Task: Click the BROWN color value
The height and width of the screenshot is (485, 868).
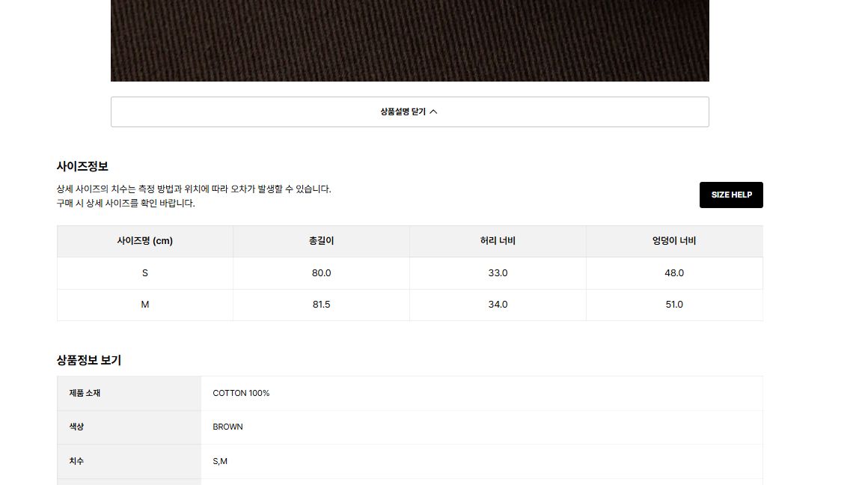Action: [x=227, y=427]
